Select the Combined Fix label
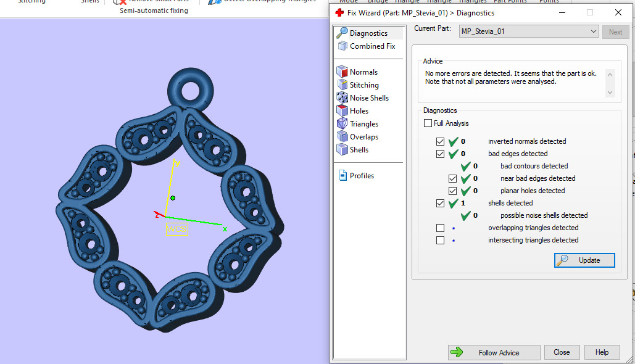The image size is (635, 364). 373,46
